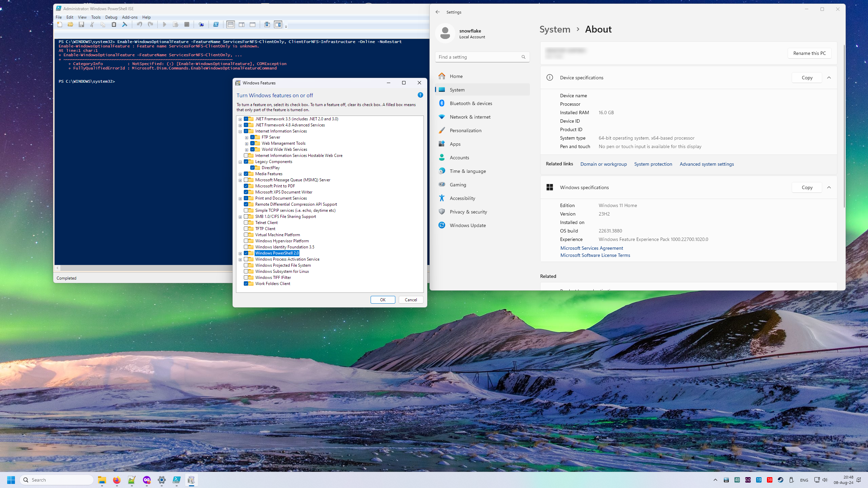Viewport: 868px width, 488px height.
Task: Click the Rename this PC button
Action: coord(809,53)
